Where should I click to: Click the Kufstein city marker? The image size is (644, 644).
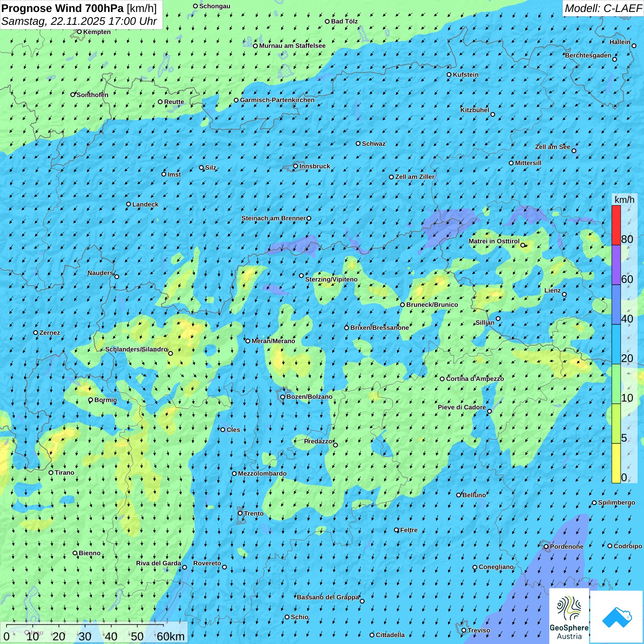pyautogui.click(x=449, y=75)
